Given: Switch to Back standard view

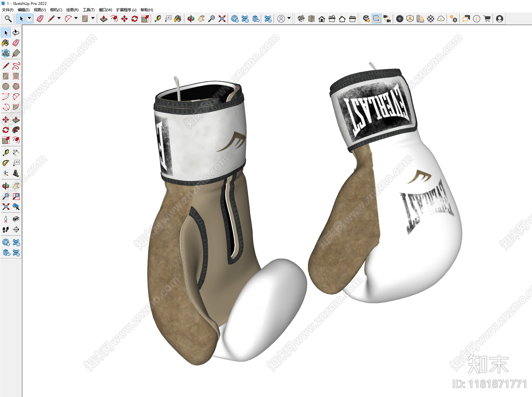Looking at the screenshot, I should (342, 19).
